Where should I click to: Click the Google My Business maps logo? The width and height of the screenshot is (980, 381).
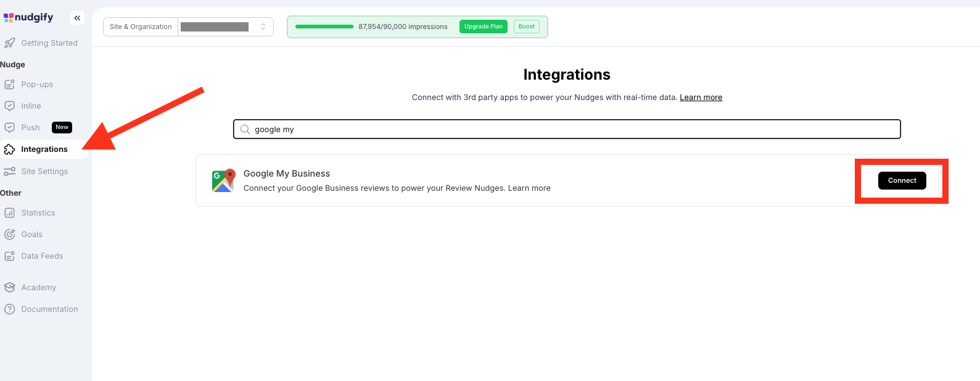click(223, 180)
